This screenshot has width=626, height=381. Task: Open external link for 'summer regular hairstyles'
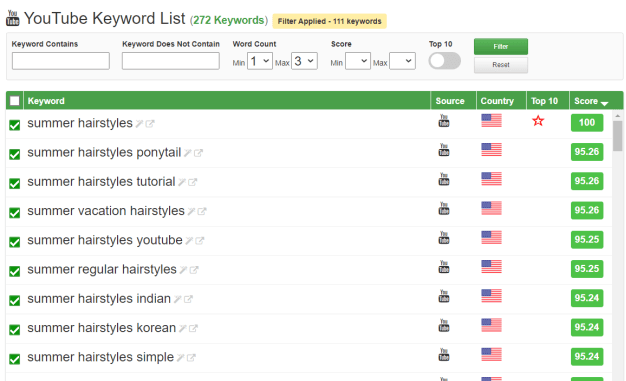(194, 270)
